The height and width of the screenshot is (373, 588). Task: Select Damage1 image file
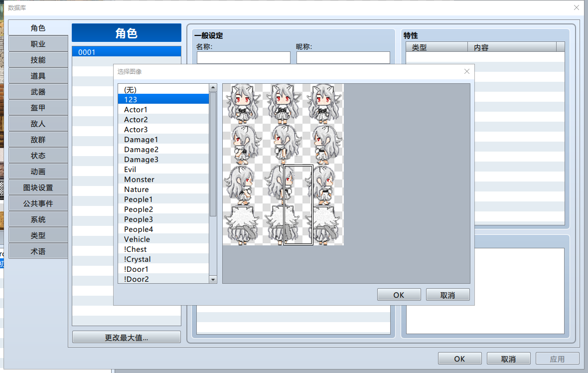pyautogui.click(x=163, y=139)
